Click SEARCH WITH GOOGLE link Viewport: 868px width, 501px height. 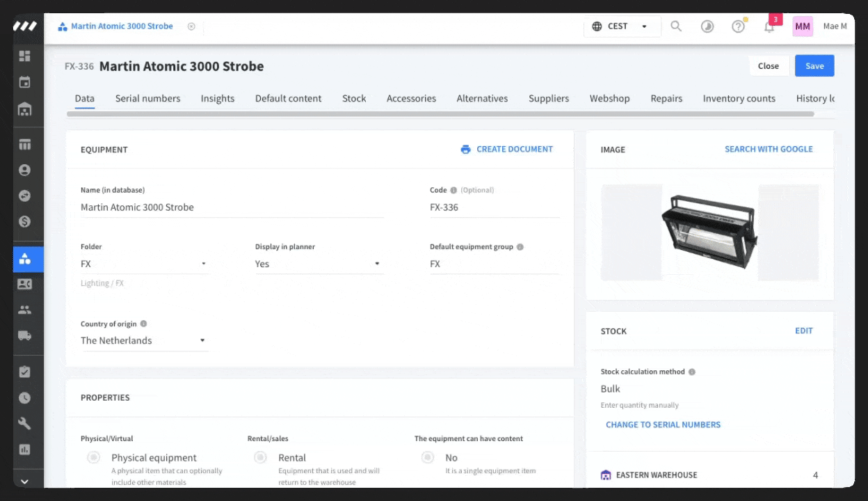[x=769, y=150]
